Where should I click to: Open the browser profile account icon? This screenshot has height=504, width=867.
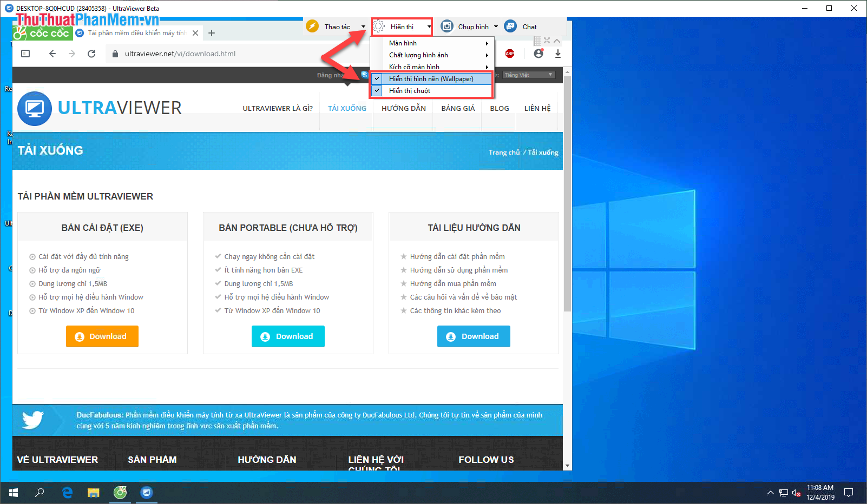tap(538, 54)
